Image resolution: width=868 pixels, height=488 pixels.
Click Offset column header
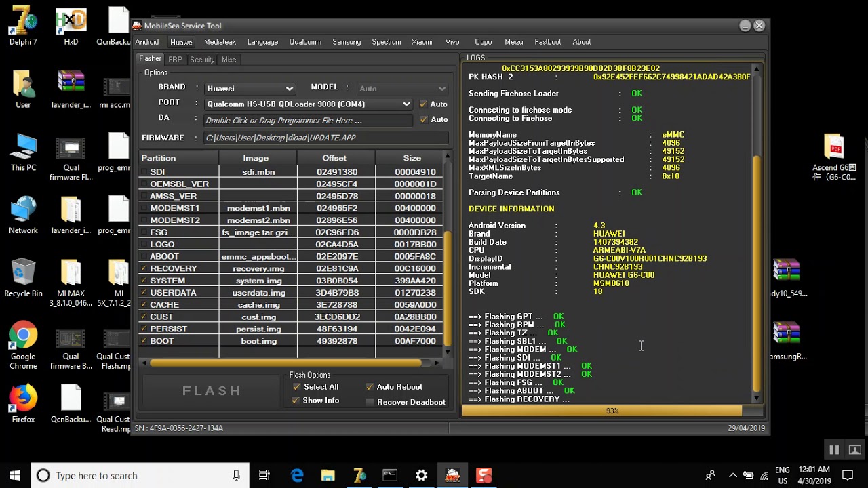(334, 158)
